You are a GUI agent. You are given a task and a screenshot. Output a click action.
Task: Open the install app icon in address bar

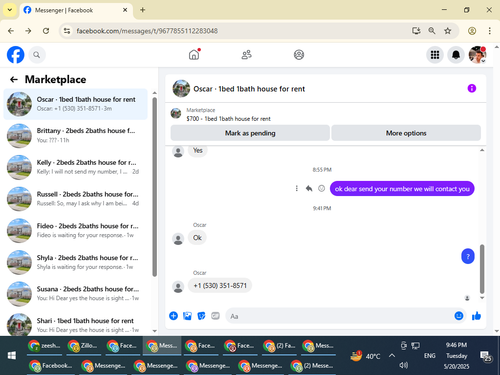(x=416, y=31)
